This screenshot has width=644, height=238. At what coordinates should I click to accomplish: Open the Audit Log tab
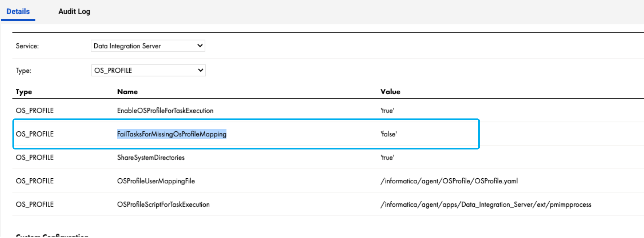(x=74, y=11)
